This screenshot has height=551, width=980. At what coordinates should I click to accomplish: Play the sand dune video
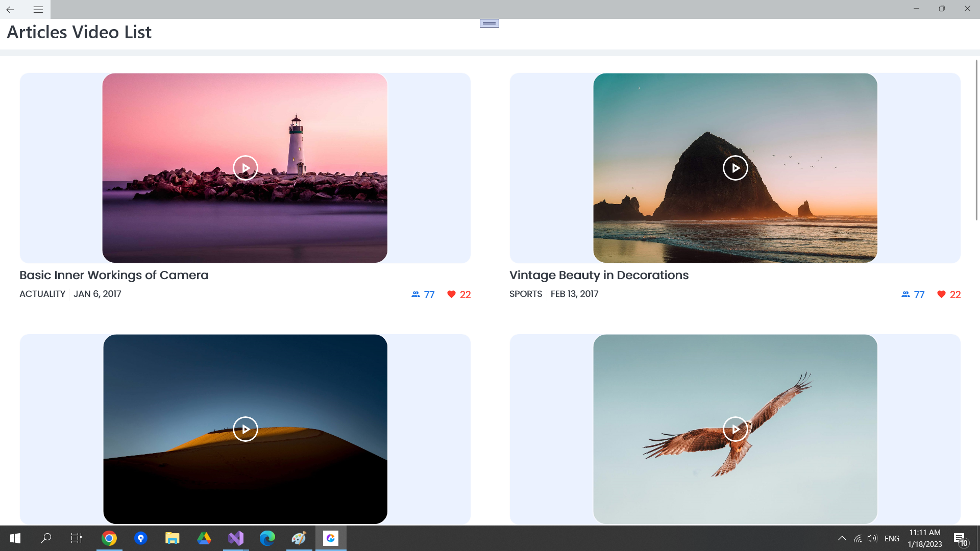coord(246,429)
